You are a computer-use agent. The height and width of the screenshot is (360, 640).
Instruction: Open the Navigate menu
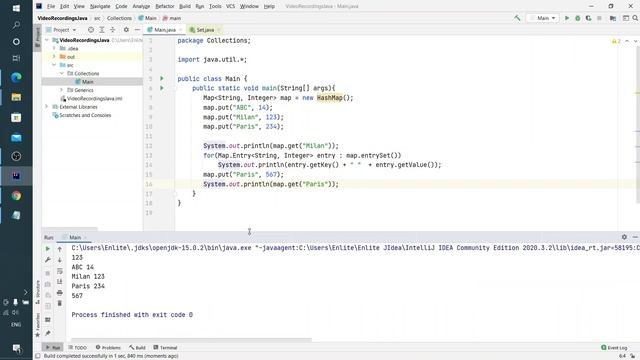[x=100, y=6]
